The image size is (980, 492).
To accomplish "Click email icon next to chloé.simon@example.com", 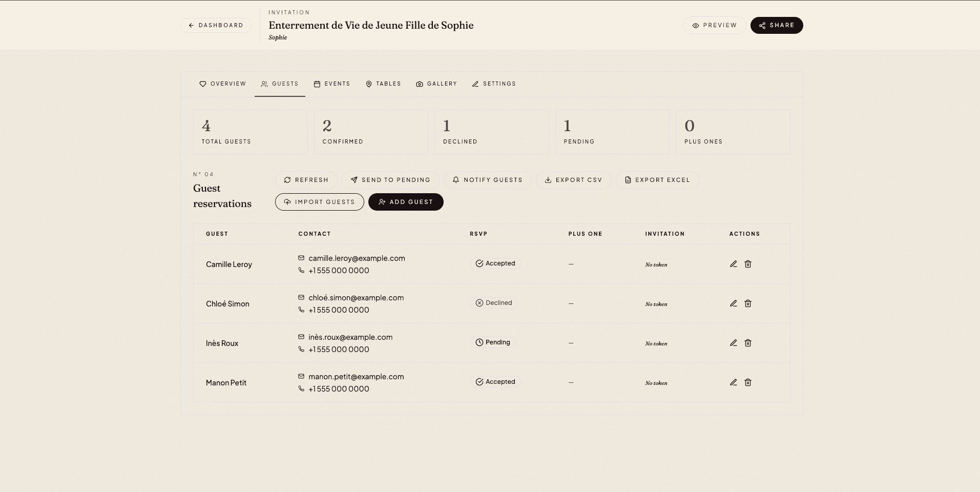I will 301,297.
